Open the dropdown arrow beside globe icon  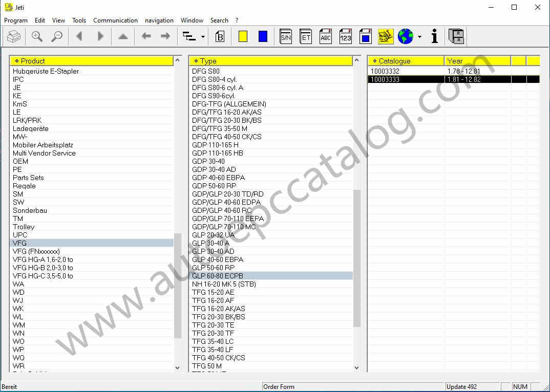click(x=419, y=37)
